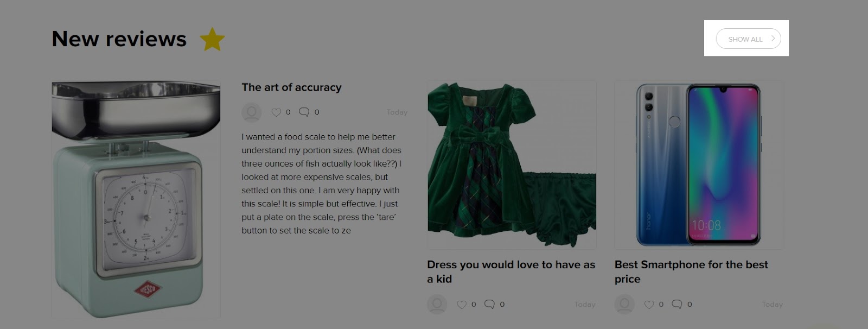The image size is (868, 329).
Task: Like the 'The art of accuracy' review
Action: click(x=276, y=112)
